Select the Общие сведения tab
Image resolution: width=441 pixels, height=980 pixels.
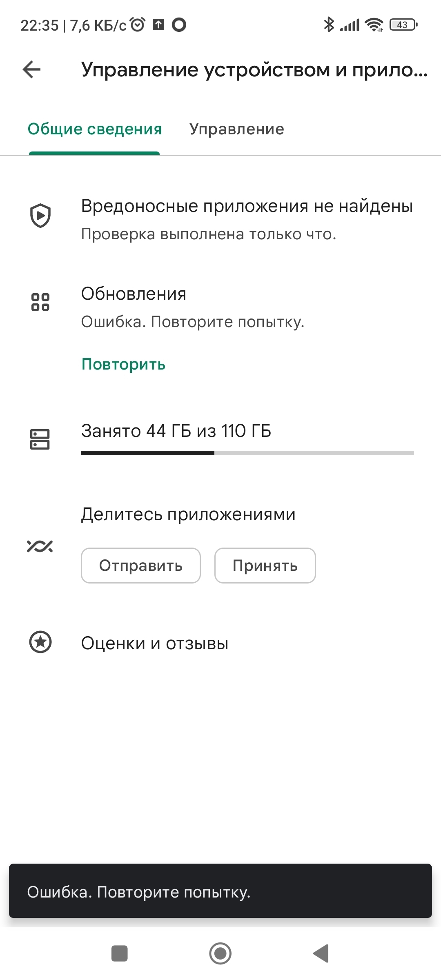(95, 129)
